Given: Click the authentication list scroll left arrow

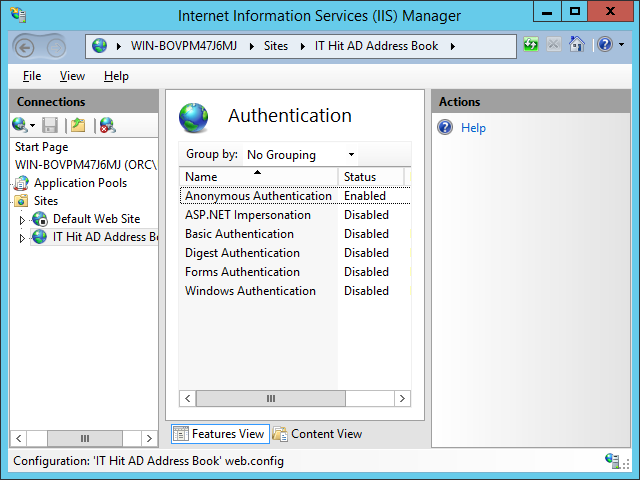Looking at the screenshot, I should click(188, 398).
